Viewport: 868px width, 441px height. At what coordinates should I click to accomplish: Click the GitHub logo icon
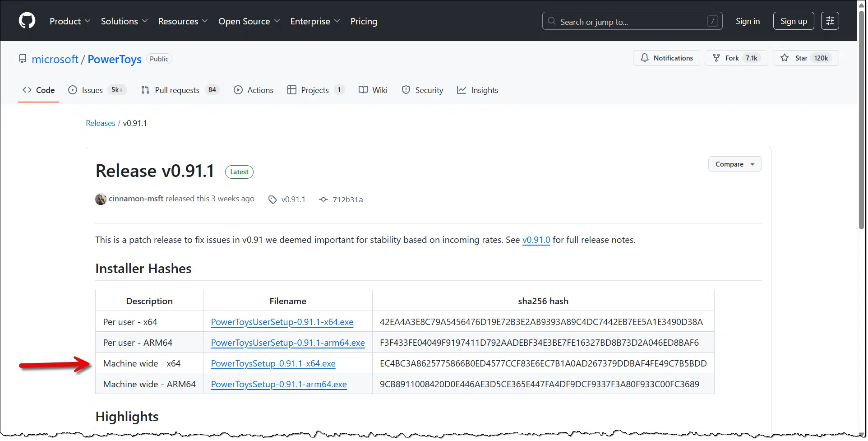tap(27, 21)
